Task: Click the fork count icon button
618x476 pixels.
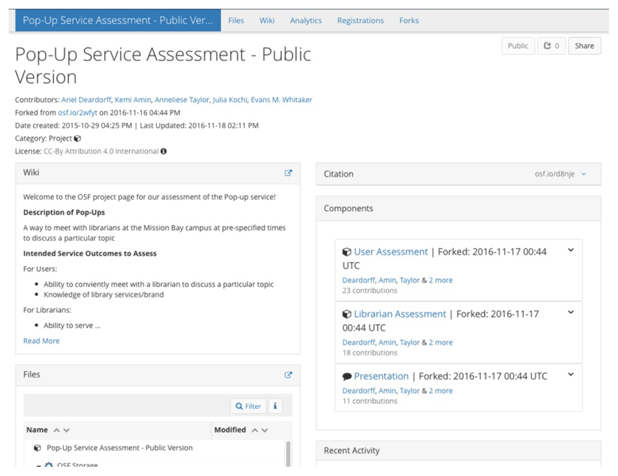Action: [551, 46]
